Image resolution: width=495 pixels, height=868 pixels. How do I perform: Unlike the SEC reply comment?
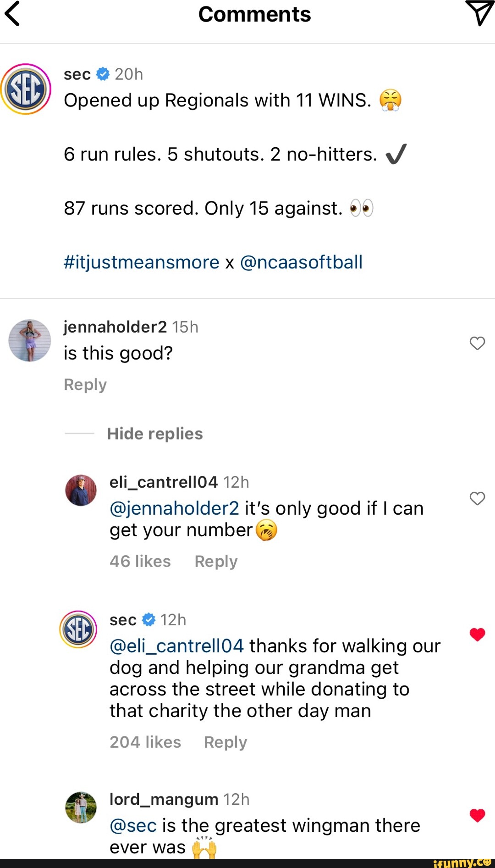pos(477,634)
